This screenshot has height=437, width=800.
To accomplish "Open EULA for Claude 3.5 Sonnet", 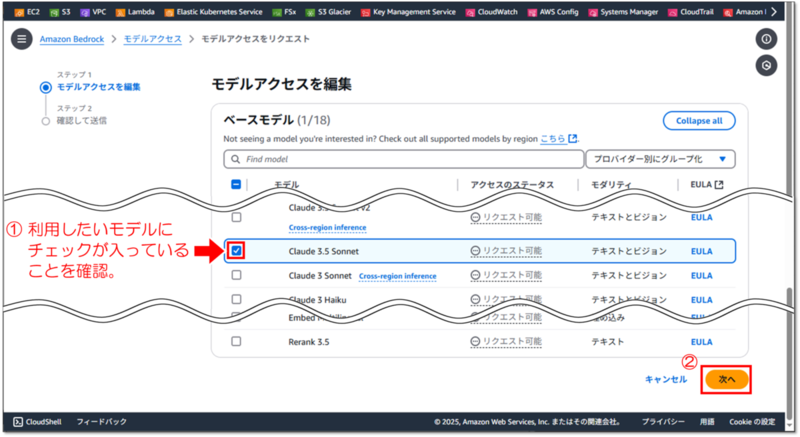I will tap(702, 251).
